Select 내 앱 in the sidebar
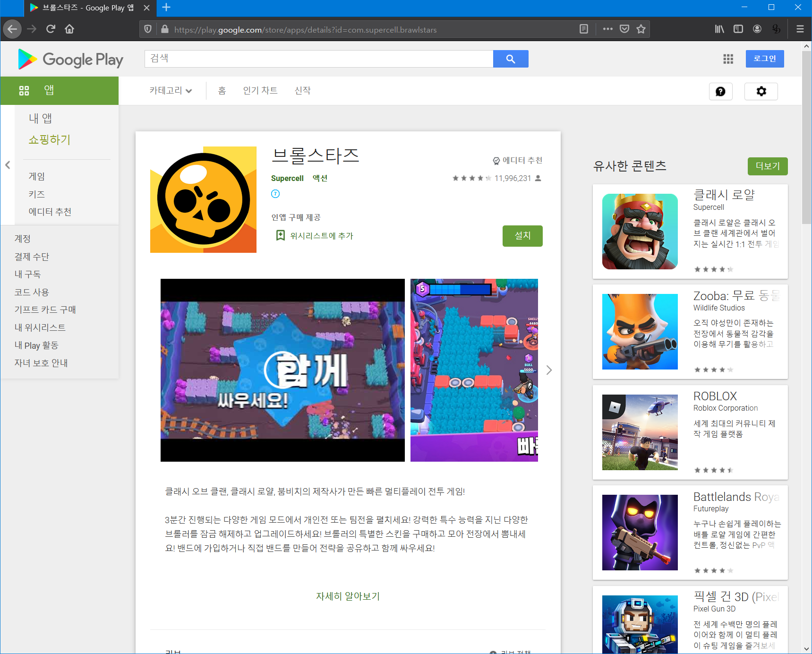812x654 pixels. tap(41, 118)
